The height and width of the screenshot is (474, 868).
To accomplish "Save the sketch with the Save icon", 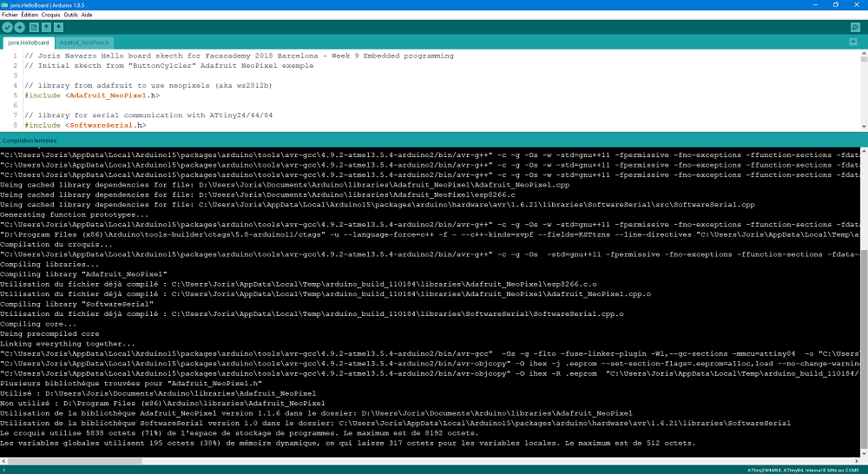I will [58, 27].
